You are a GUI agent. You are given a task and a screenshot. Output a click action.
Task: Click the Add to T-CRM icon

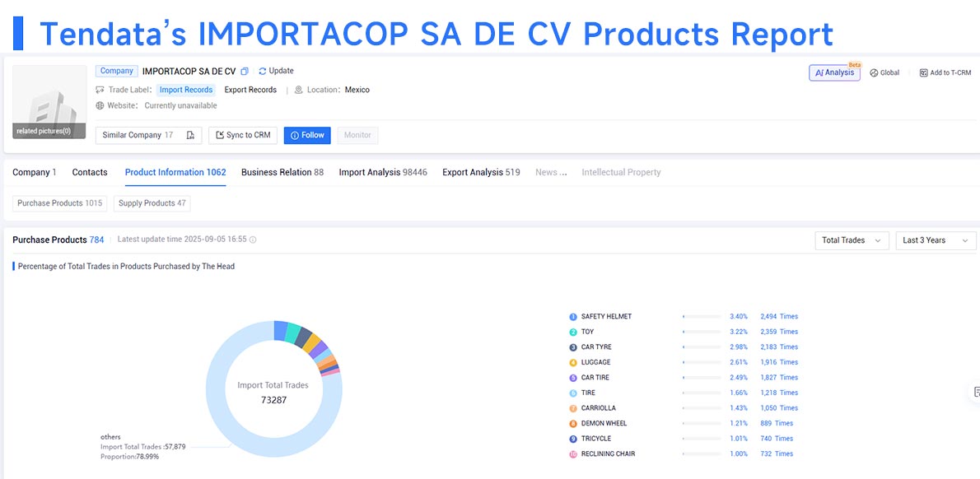coord(924,73)
